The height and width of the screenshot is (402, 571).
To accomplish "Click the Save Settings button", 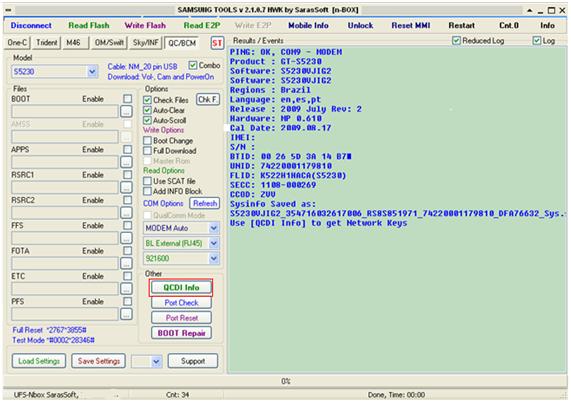I will point(98,361).
